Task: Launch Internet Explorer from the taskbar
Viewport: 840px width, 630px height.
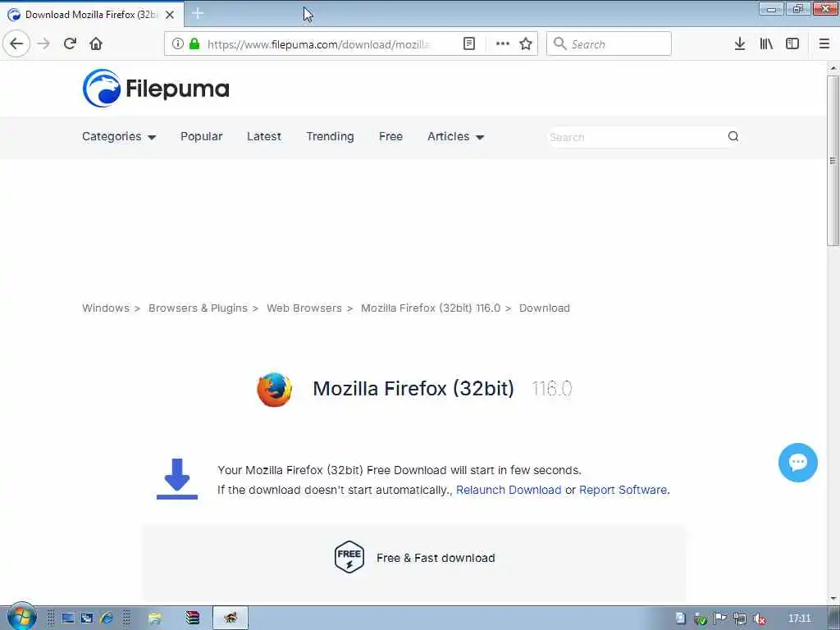Action: point(106,619)
